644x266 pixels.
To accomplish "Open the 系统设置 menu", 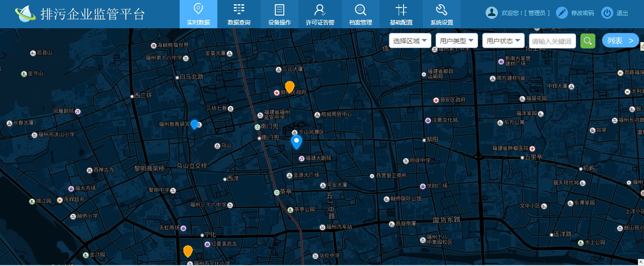I will 442,14.
